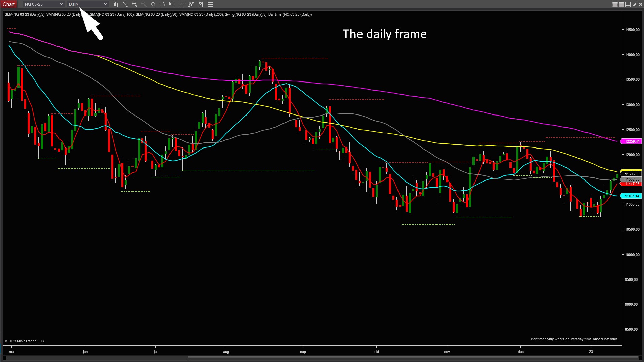Click the NinjaTrader copyright link
The width and height of the screenshot is (644, 362).
coord(24,341)
